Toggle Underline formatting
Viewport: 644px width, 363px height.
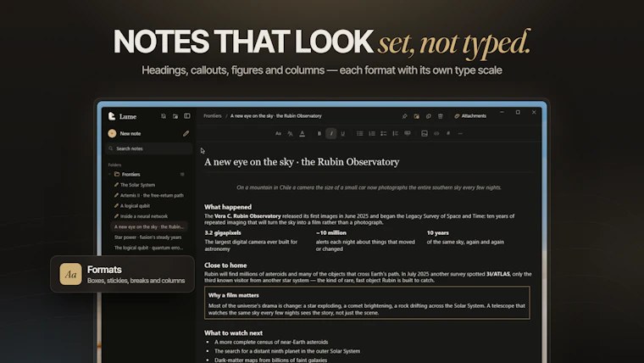(x=343, y=133)
